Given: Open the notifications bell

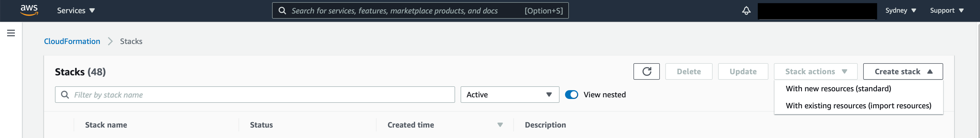Looking at the screenshot, I should (x=746, y=11).
